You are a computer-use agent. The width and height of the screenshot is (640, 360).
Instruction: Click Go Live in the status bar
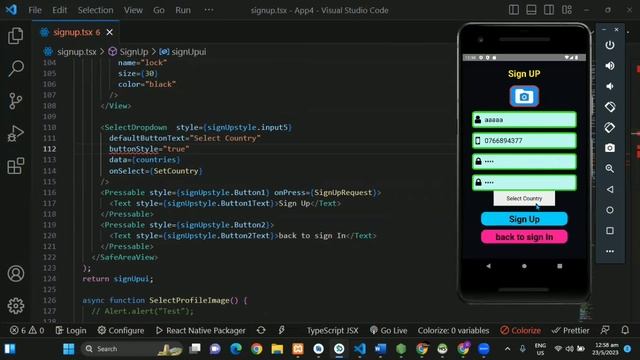tap(388, 330)
